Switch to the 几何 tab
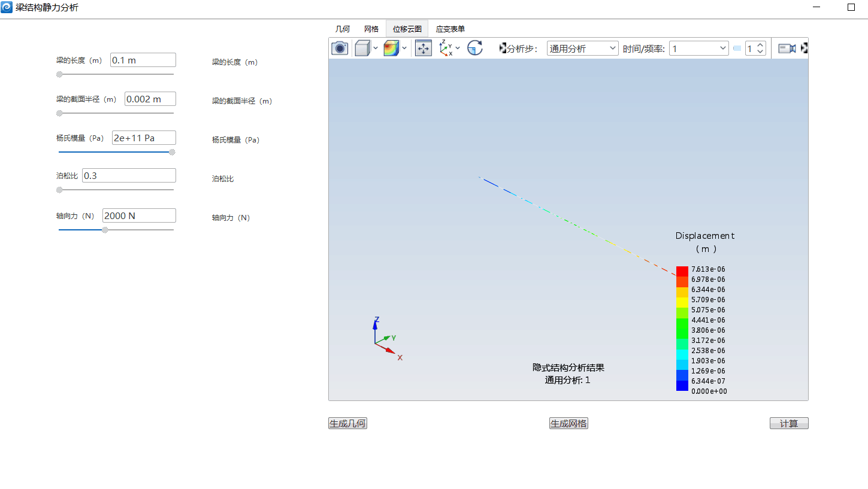Screen dimensions: 868x489 (343, 29)
